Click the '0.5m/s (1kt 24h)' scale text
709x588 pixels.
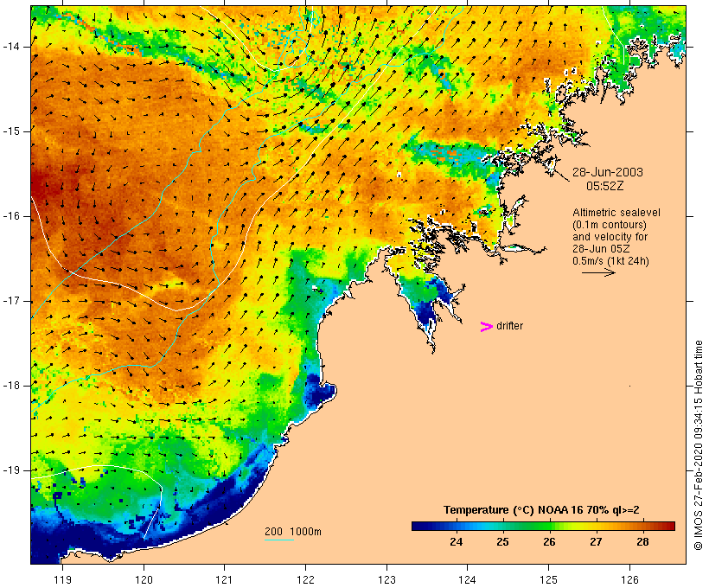pos(610,261)
